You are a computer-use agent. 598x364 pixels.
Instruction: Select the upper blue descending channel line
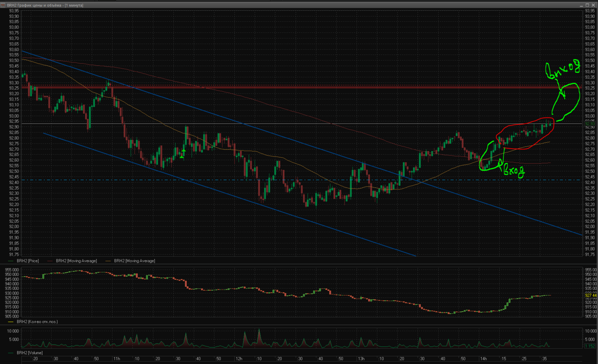(301, 143)
